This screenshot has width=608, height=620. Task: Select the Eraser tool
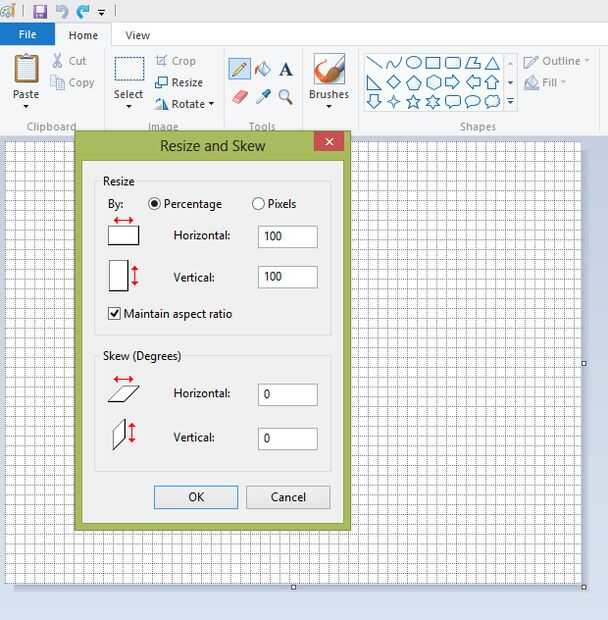240,96
